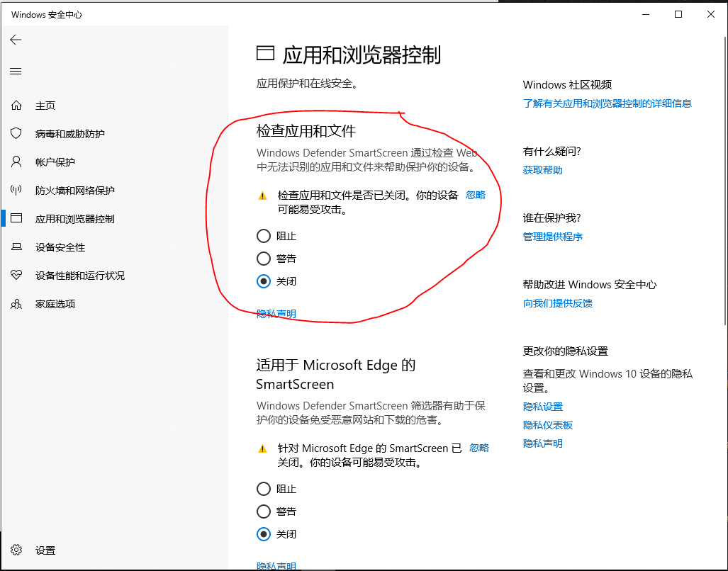Minimize the Windows 安全中心 window
728x571 pixels.
tap(645, 14)
